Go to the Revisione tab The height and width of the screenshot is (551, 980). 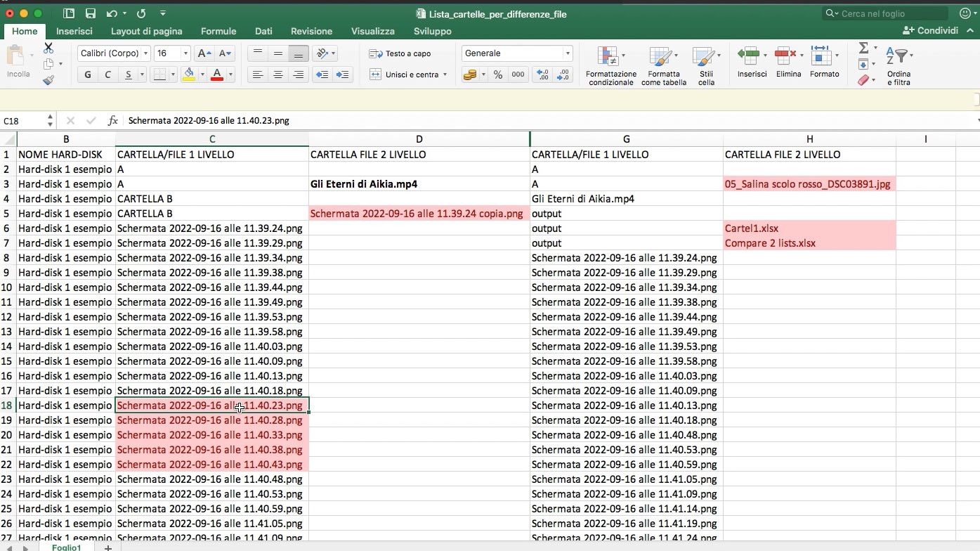click(x=311, y=31)
